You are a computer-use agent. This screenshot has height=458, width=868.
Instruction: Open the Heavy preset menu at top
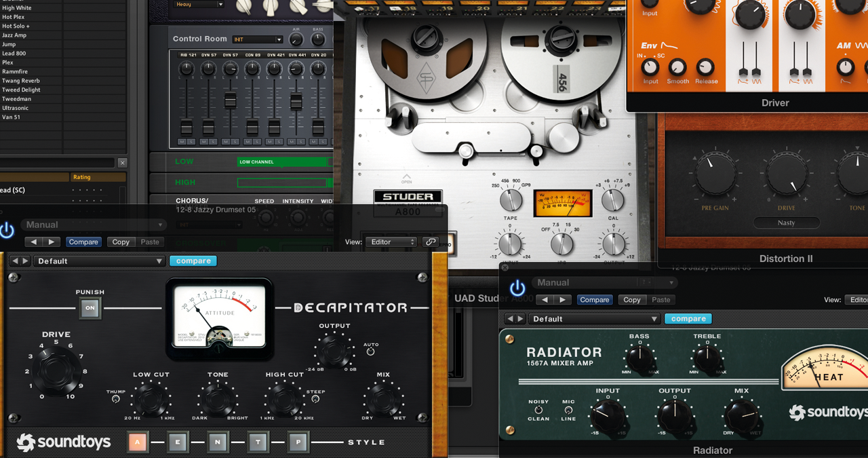point(198,4)
